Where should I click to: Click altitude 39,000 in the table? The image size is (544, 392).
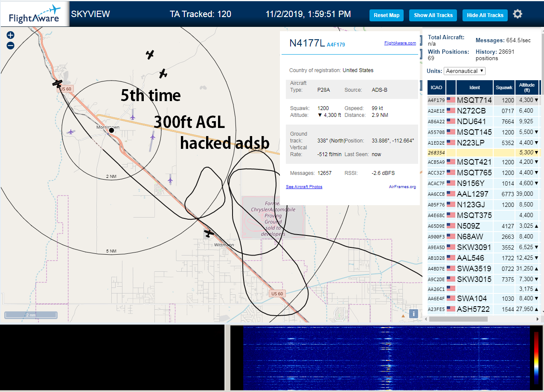[x=524, y=194]
